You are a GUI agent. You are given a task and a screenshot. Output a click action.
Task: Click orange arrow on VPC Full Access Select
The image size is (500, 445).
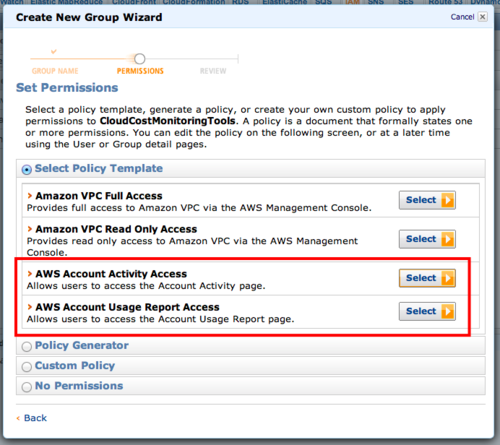click(x=448, y=200)
